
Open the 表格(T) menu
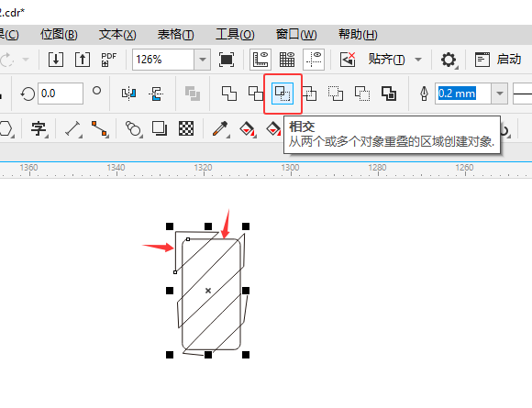(x=176, y=34)
